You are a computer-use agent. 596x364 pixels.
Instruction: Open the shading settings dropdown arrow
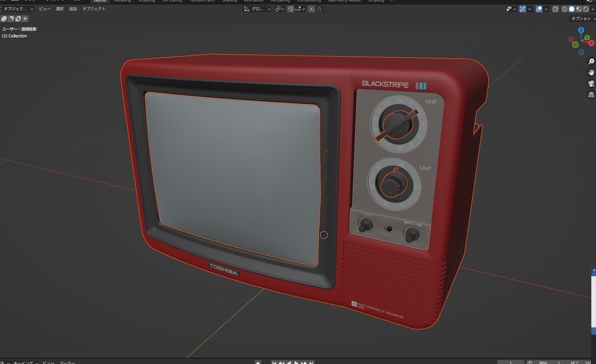[594, 9]
